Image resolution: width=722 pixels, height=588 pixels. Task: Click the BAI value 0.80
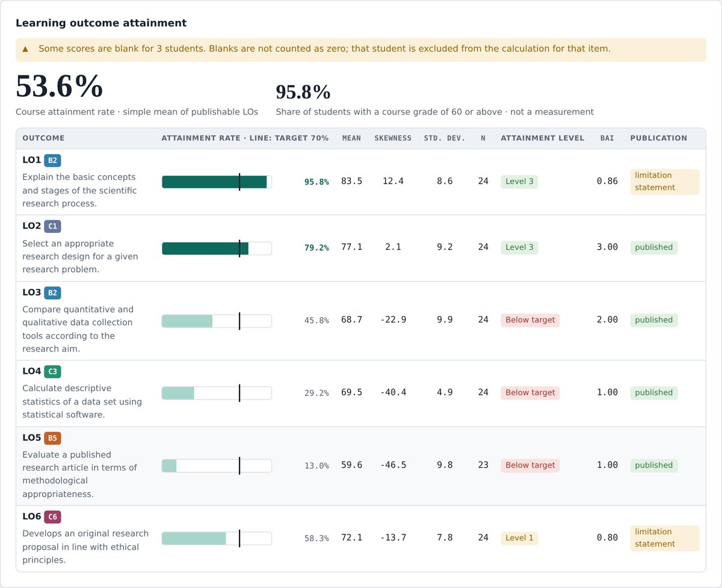607,537
